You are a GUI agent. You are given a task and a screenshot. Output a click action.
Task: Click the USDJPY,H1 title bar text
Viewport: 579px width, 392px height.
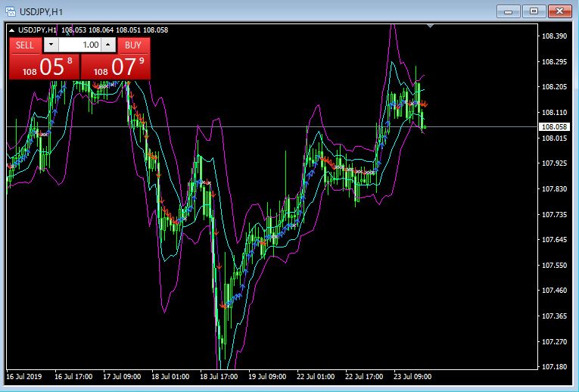click(x=42, y=12)
